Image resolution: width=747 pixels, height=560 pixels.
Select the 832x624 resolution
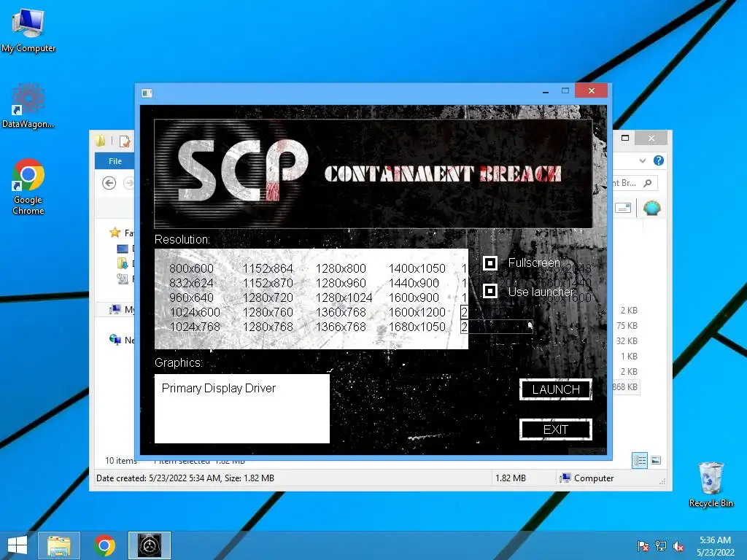(192, 284)
